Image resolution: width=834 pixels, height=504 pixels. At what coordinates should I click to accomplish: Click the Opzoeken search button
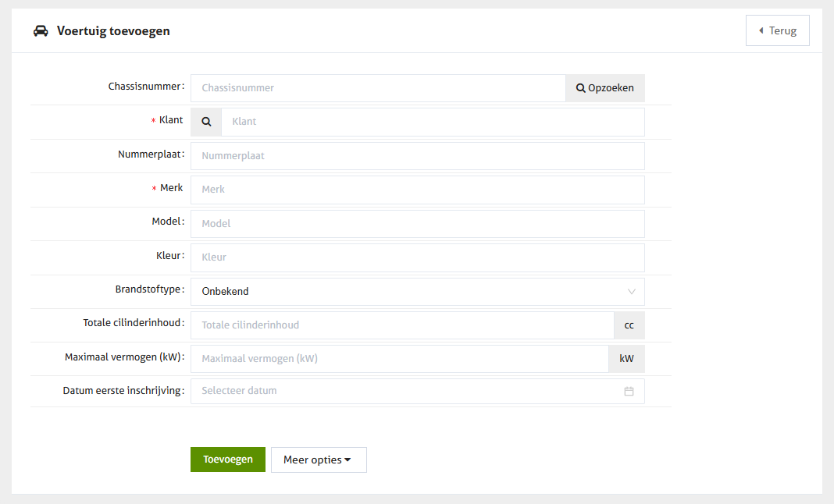click(x=605, y=88)
